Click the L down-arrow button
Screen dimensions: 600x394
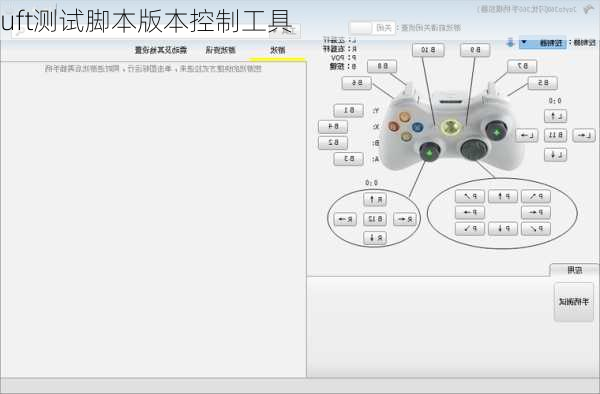[556, 155]
